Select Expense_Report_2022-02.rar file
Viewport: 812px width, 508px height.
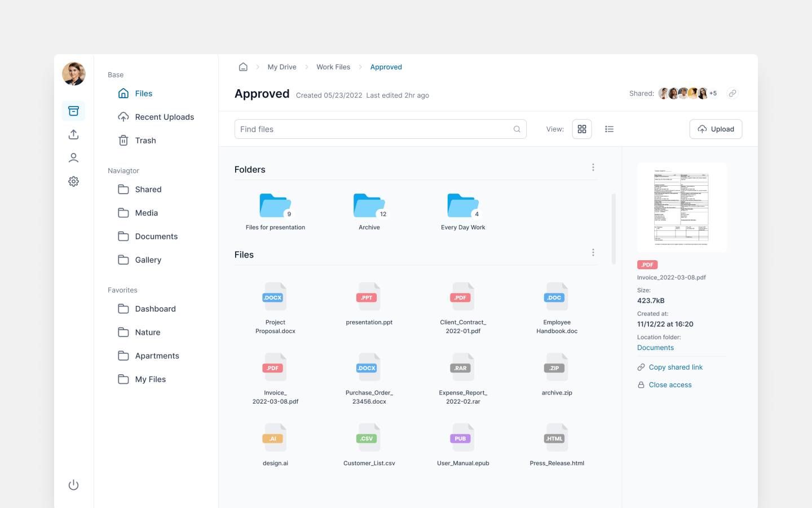pos(463,379)
